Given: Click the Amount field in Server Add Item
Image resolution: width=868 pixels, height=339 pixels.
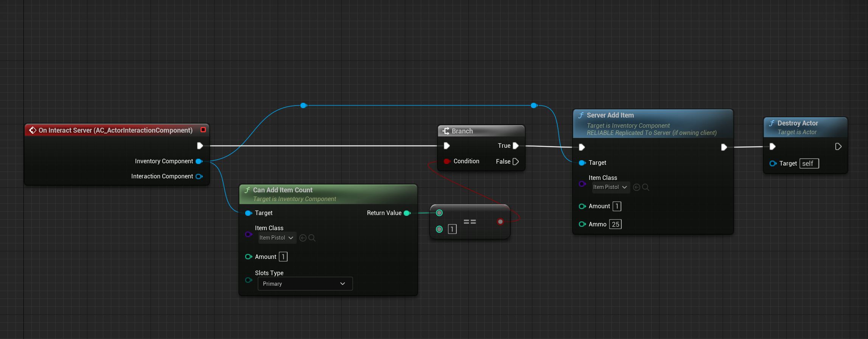Looking at the screenshot, I should coord(617,206).
